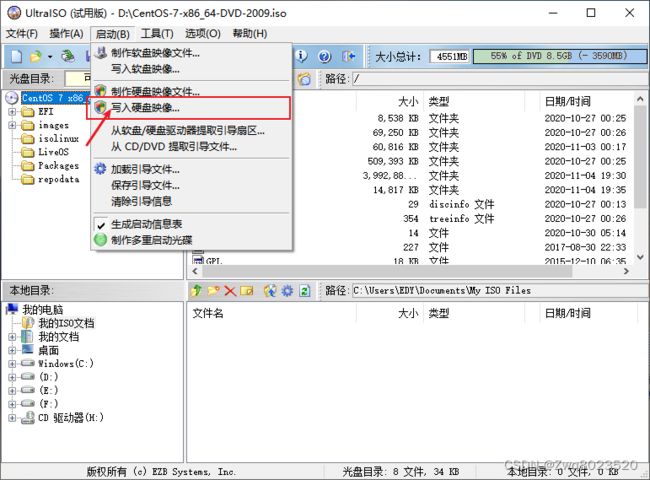Open the 操作(A) menu

pyautogui.click(x=66, y=34)
